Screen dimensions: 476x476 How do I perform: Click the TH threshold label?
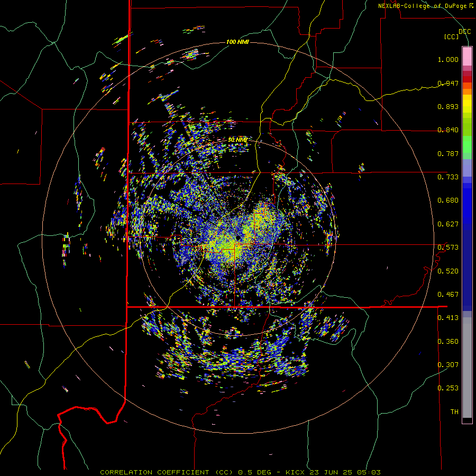pos(454,411)
